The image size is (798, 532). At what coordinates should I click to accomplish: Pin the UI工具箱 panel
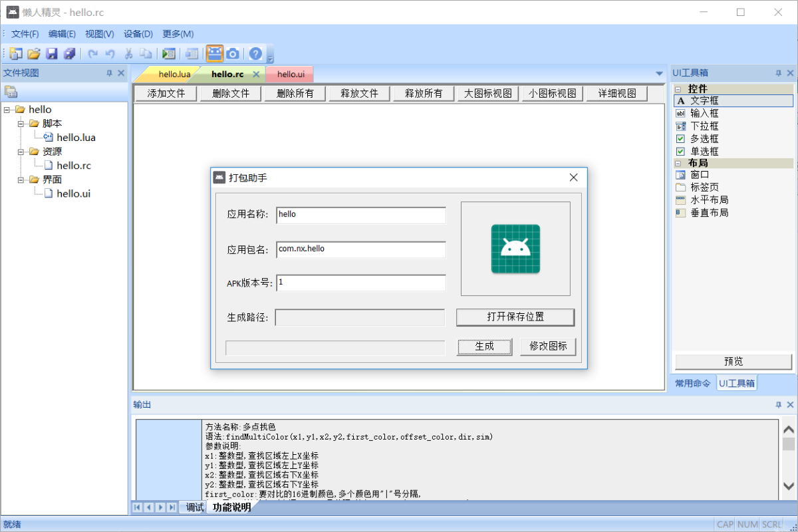779,73
